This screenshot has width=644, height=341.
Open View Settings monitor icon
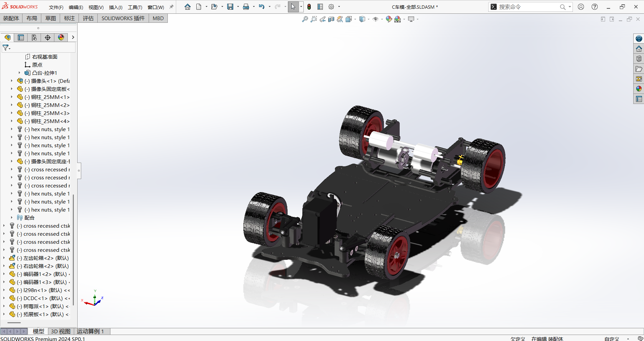[x=411, y=19]
